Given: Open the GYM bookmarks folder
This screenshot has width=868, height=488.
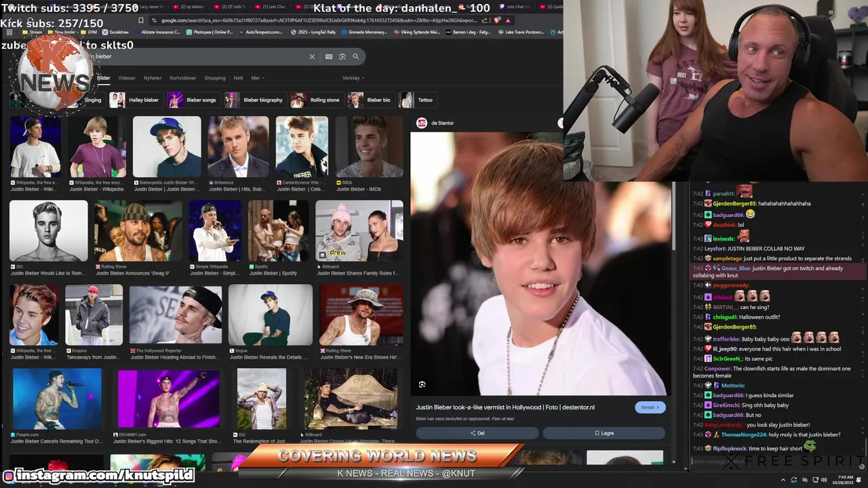Looking at the screenshot, I should pyautogui.click(x=90, y=32).
